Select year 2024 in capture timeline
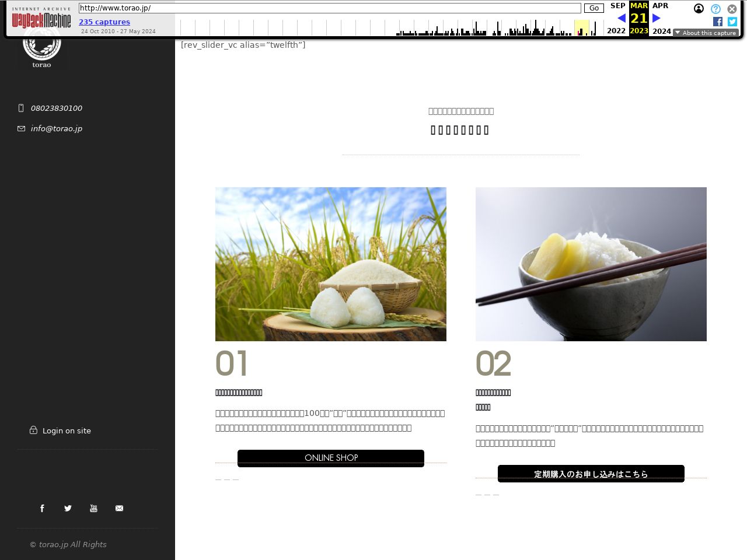The height and width of the screenshot is (560, 747). pos(662,31)
